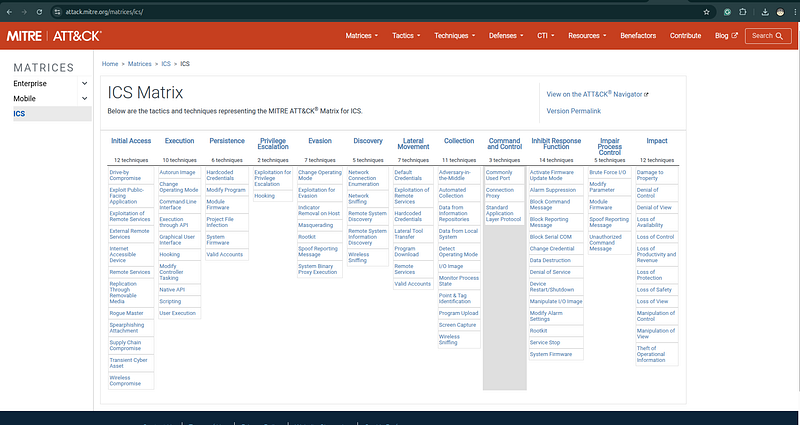The height and width of the screenshot is (425, 800).
Task: Select Mobile in the Matrices sidebar
Action: coord(24,98)
